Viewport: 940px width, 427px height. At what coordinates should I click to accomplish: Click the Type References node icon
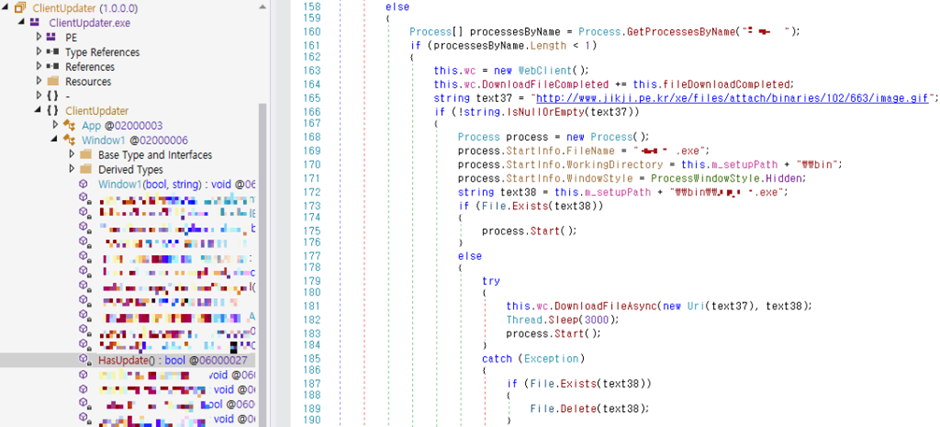coord(52,52)
